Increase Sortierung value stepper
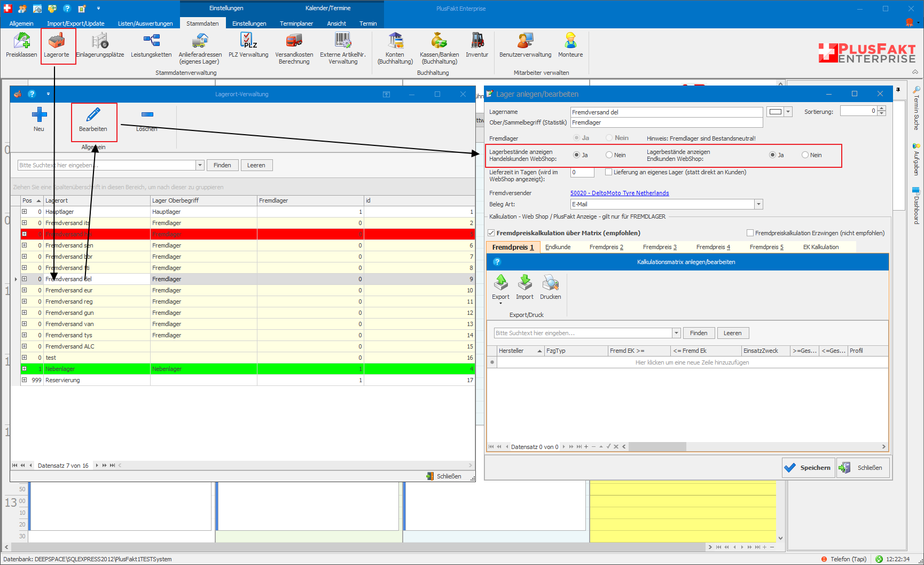 click(882, 109)
